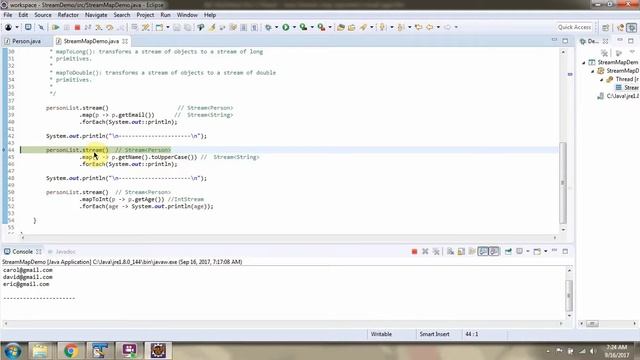The image size is (640, 360).
Task: Open the Back history dropdown arrow
Action: (438, 27)
